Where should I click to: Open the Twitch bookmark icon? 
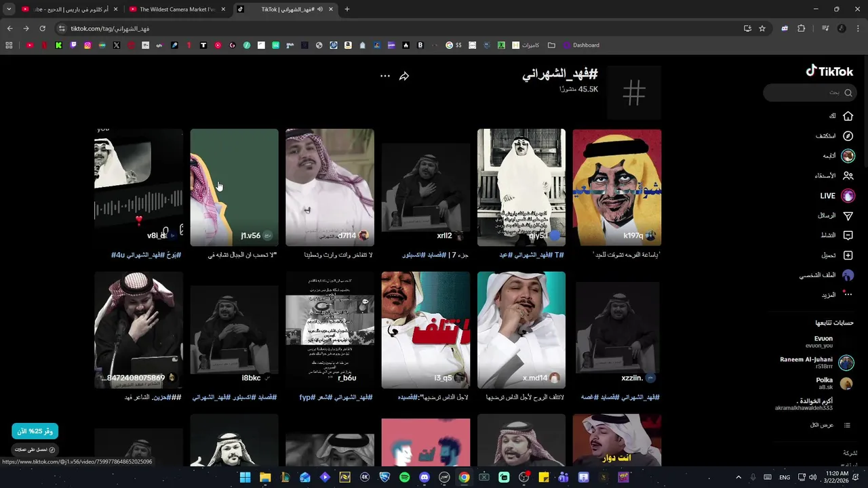coord(73,45)
